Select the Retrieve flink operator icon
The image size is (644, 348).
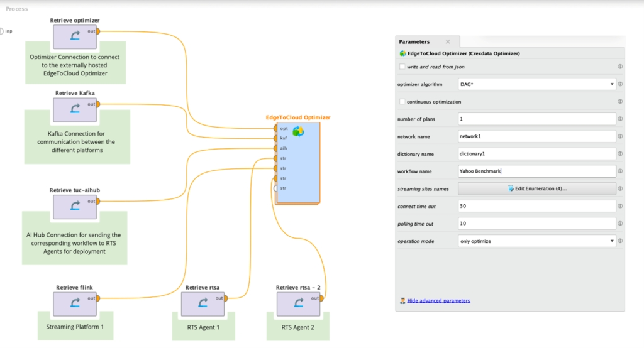pos(74,305)
